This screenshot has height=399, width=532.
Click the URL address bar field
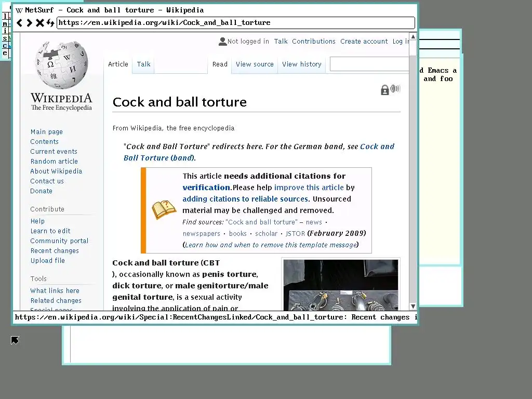pyautogui.click(x=236, y=23)
